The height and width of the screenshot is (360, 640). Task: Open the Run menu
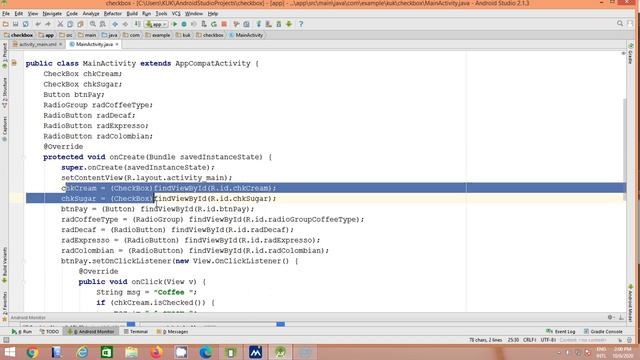point(147,13)
